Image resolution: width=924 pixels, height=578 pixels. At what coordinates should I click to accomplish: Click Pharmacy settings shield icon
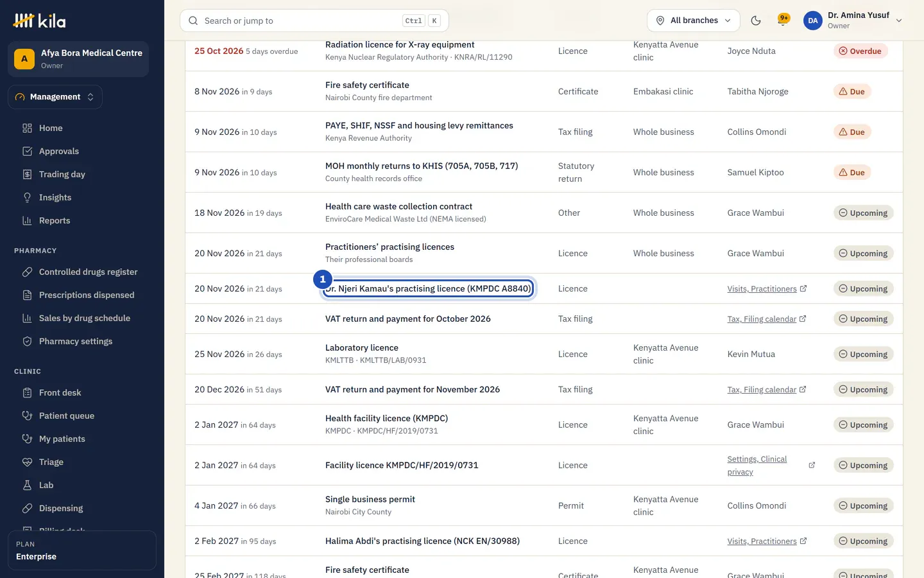(x=27, y=341)
